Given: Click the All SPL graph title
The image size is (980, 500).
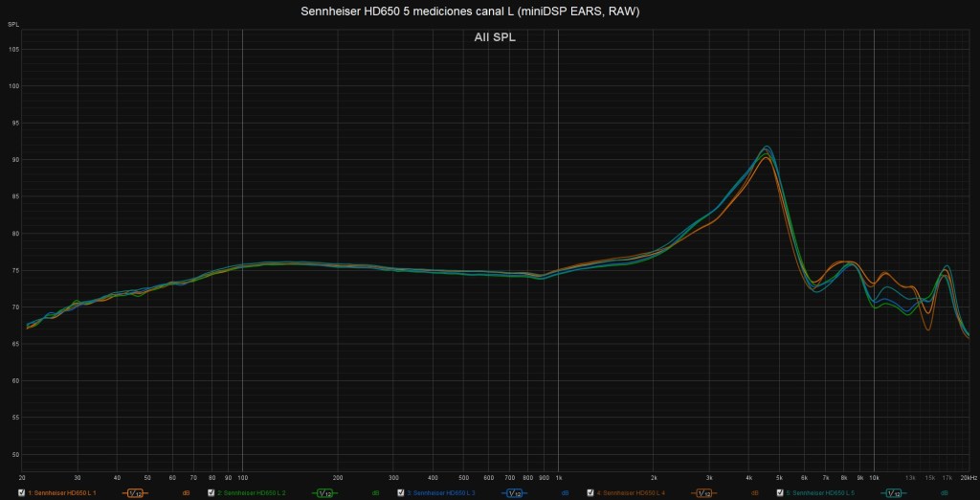Looking at the screenshot, I should click(495, 37).
